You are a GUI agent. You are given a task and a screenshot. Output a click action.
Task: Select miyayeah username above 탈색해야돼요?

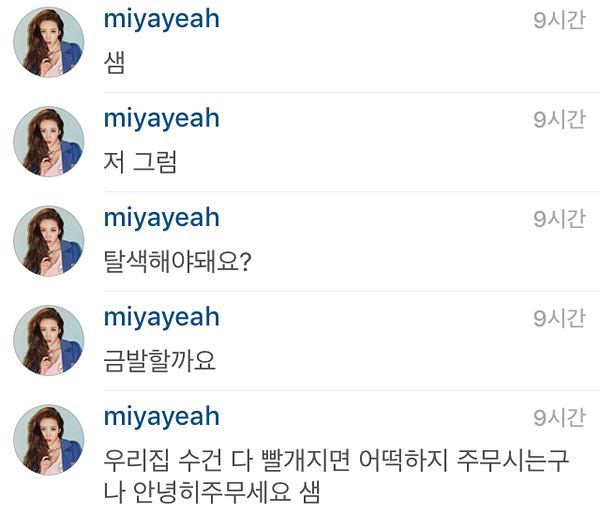click(161, 218)
